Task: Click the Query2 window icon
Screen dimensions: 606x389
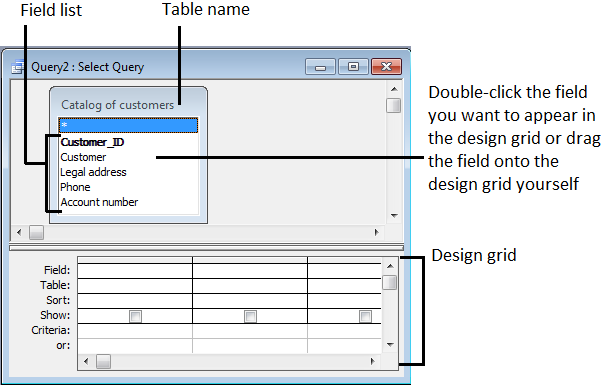Action: point(17,67)
